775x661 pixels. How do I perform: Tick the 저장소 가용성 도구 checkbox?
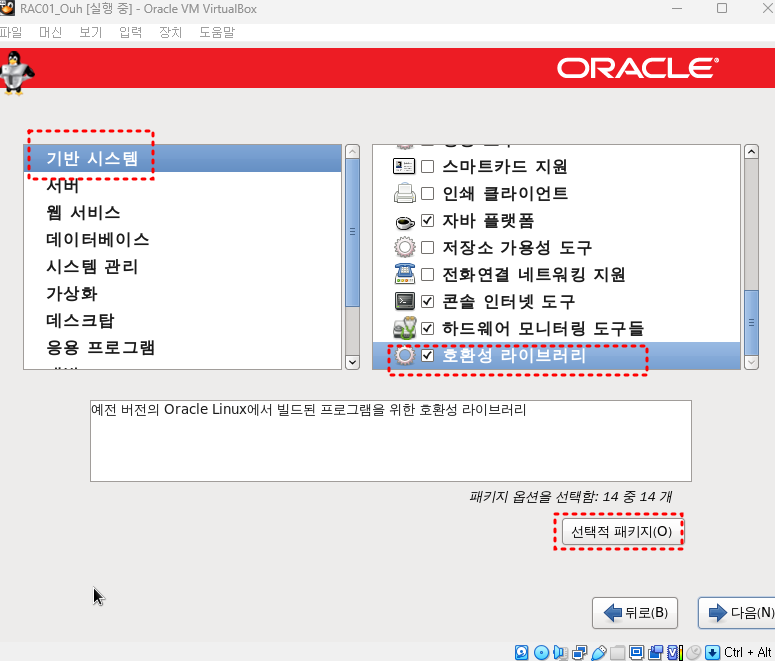(x=428, y=247)
